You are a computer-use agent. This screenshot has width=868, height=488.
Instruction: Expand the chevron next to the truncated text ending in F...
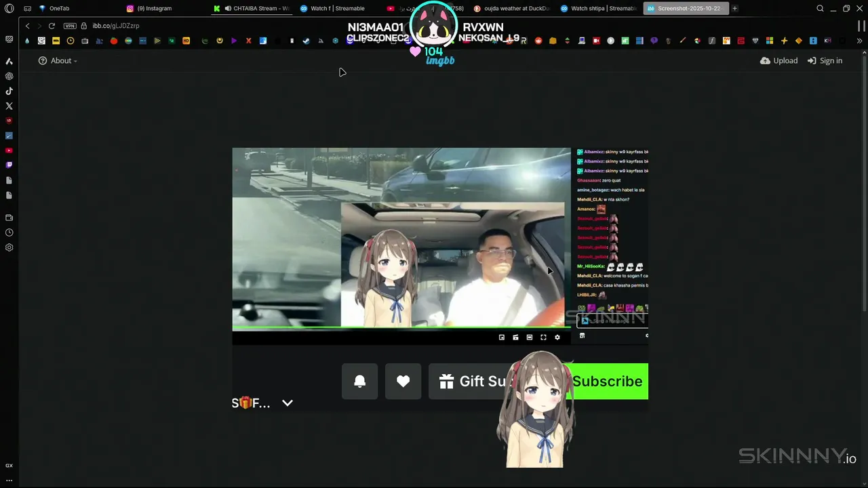point(288,403)
